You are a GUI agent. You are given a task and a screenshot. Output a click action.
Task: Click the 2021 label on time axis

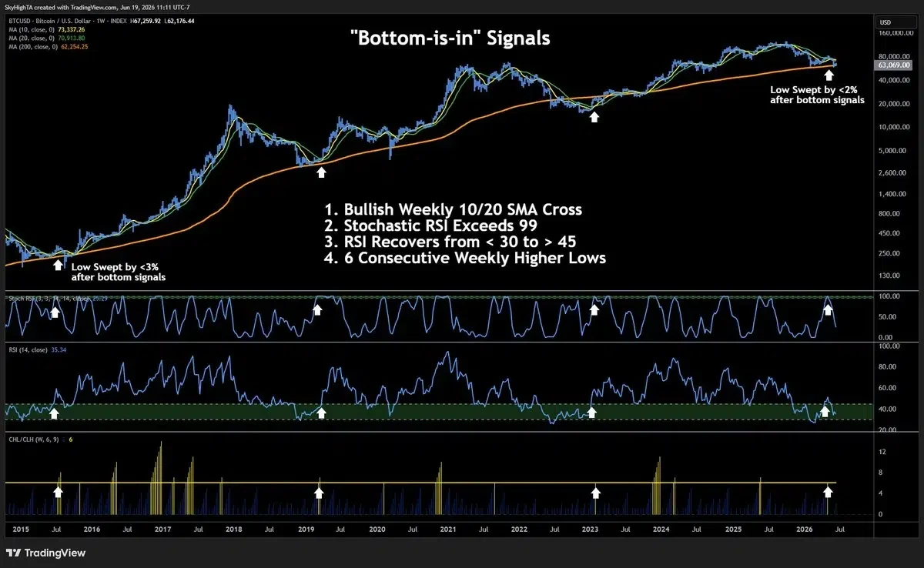449,530
